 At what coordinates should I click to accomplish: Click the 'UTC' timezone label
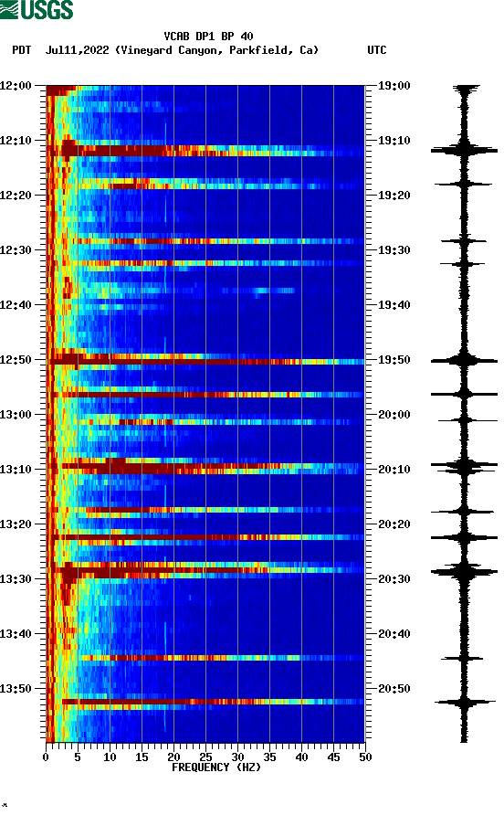377,50
